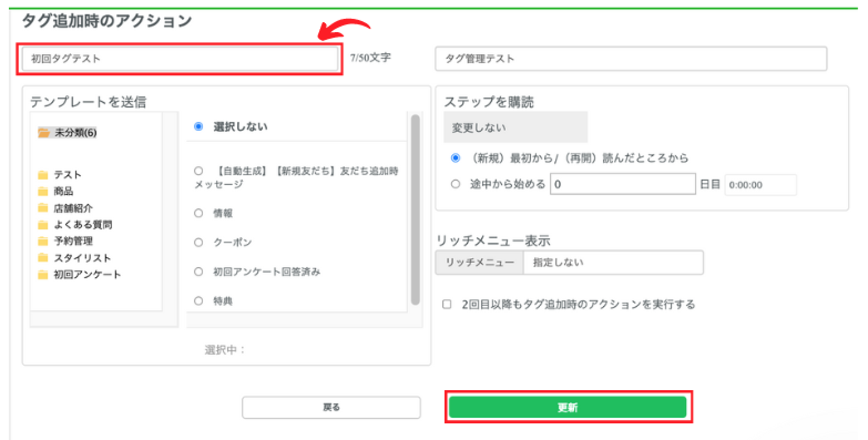
Task: Click the スタイリスト folder icon
Action: pos(43,258)
